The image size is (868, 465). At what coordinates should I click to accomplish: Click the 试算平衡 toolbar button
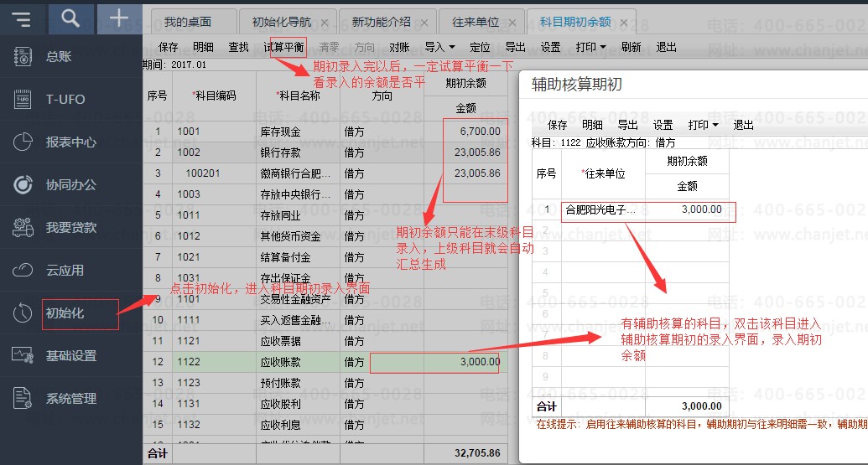284,47
